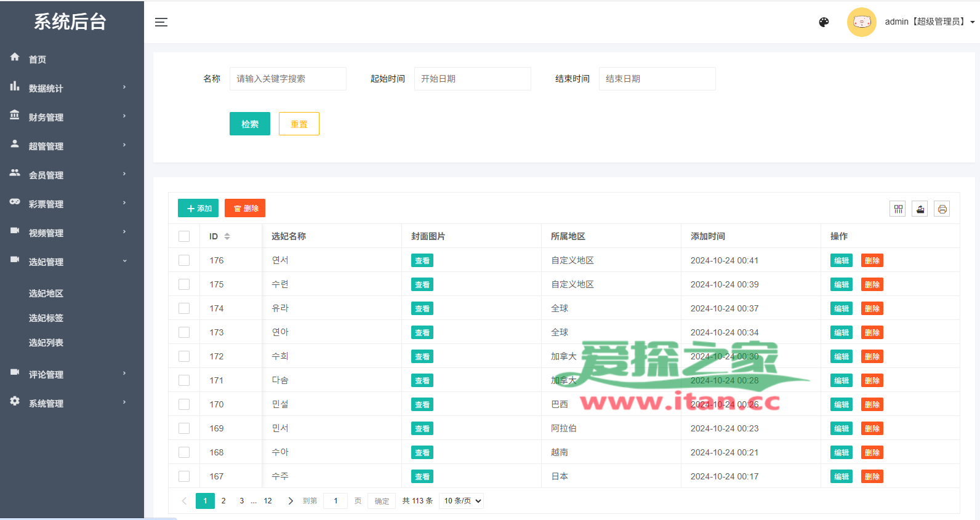Open the theme color palette icon

[x=824, y=22]
